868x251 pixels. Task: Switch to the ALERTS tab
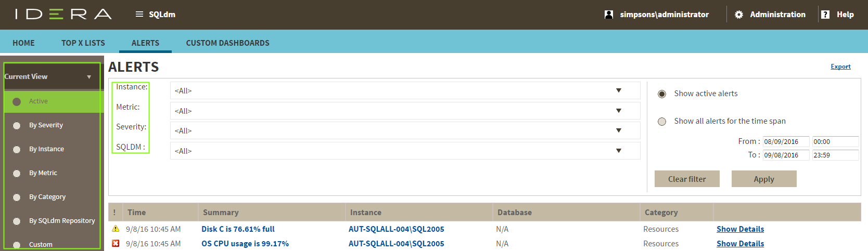click(145, 43)
